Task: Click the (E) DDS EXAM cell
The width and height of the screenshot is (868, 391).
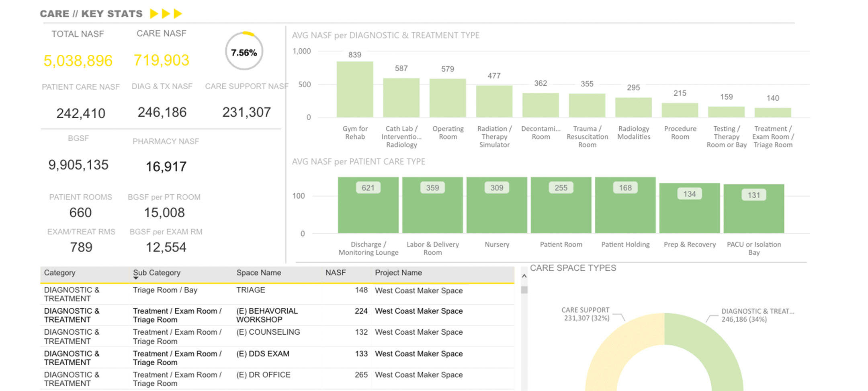Action: click(263, 354)
